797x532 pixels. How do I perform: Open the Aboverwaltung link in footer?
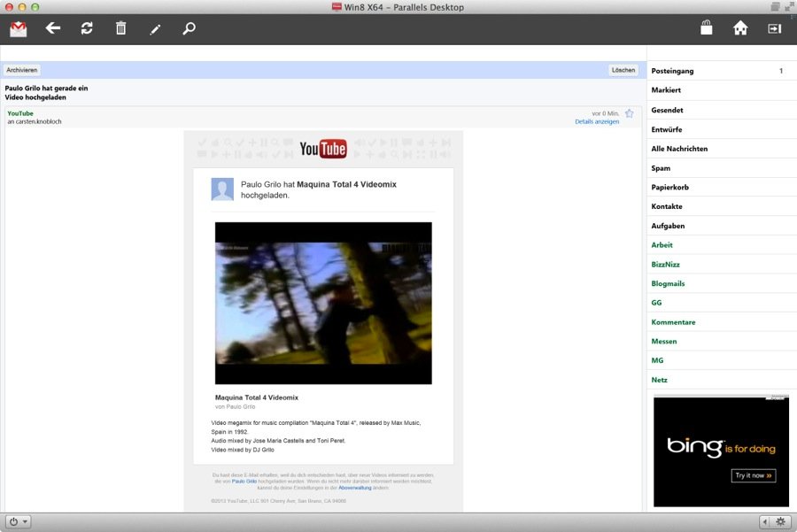[x=355, y=487]
